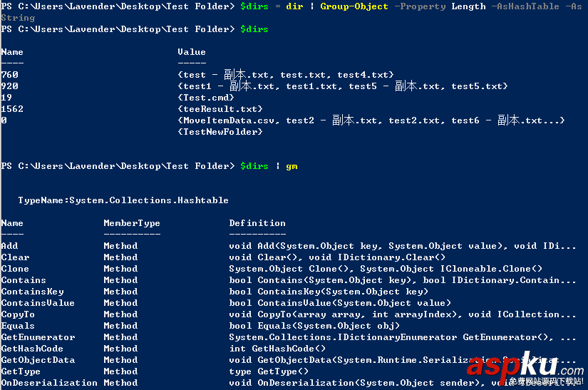
Task: Click the Value column header
Action: tap(192, 52)
